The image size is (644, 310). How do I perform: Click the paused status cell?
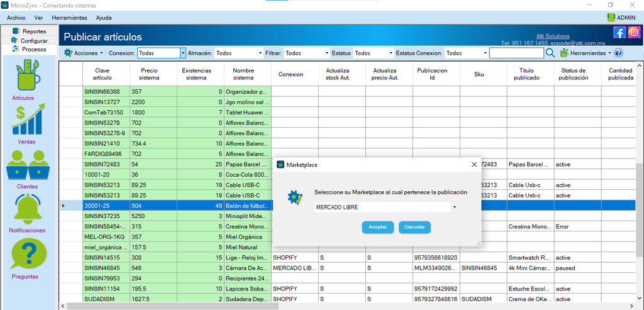[577, 268]
